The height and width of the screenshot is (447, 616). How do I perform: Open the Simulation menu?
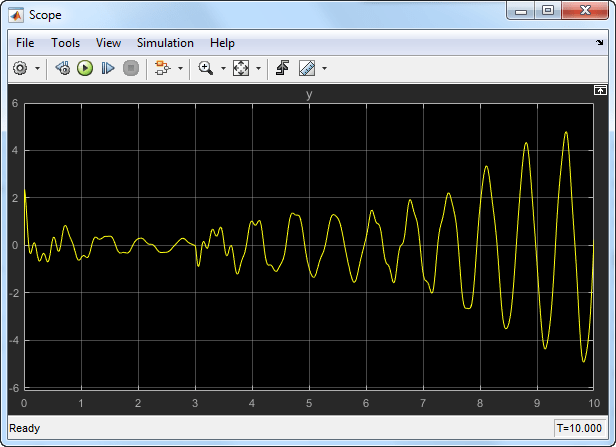[166, 43]
